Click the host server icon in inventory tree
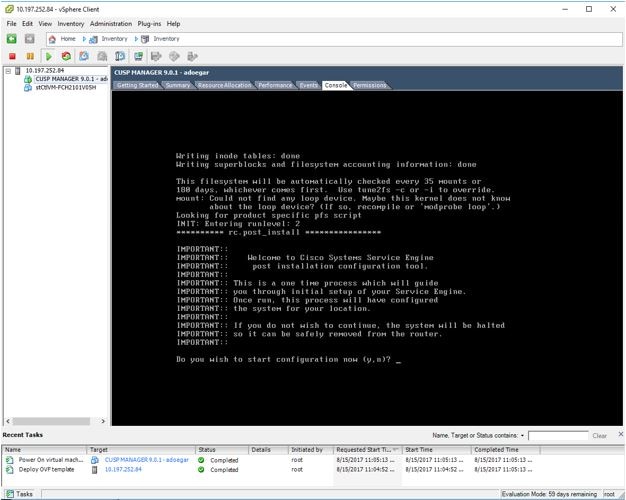Screen dimensions: 626x500 17,71
